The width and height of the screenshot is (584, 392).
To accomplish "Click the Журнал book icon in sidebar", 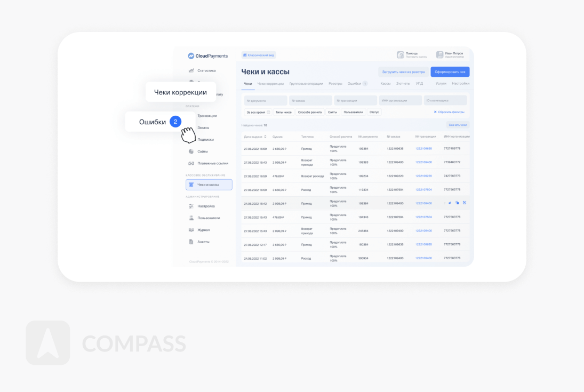I will [191, 230].
